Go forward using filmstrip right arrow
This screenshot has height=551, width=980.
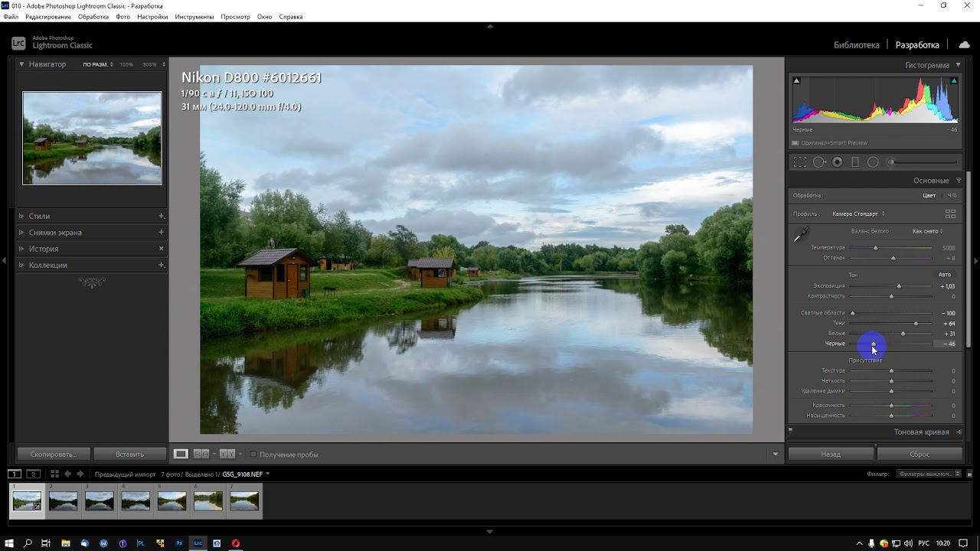[80, 474]
